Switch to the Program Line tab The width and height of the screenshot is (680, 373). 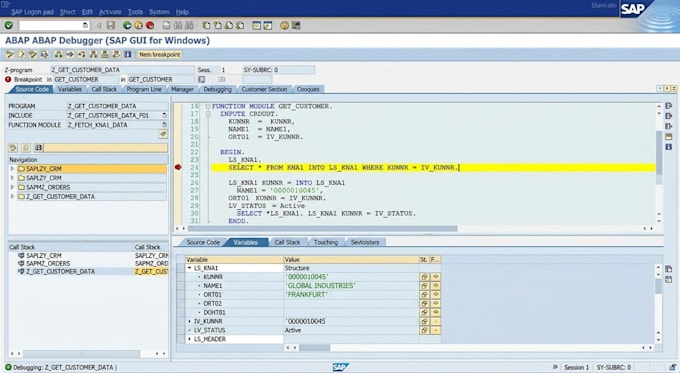(x=144, y=89)
